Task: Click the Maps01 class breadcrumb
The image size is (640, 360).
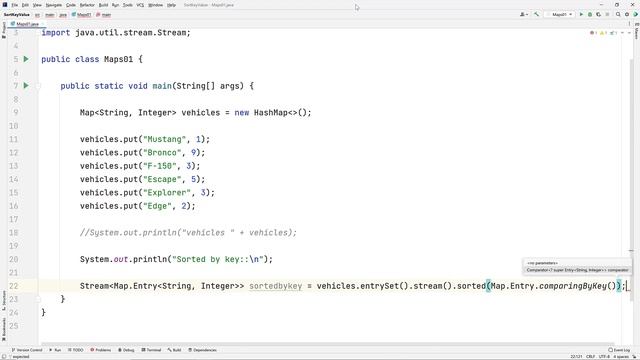Action: click(82, 15)
